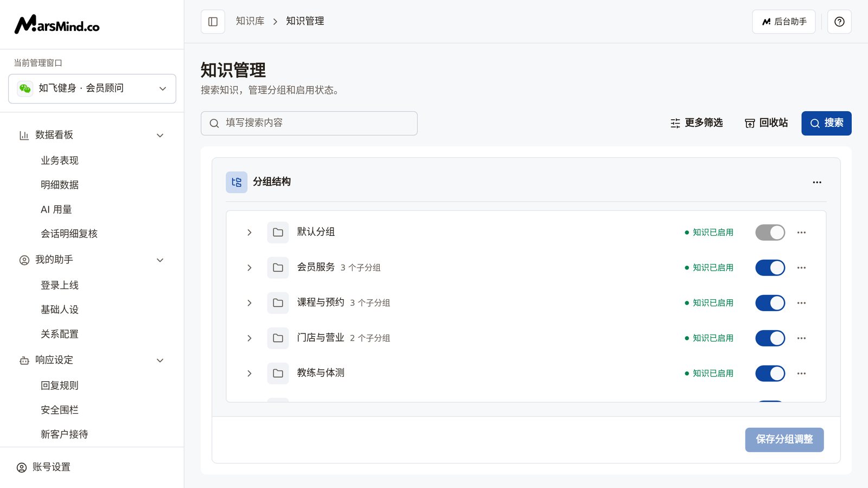
Task: Click the 会员服务 folder icon
Action: click(278, 268)
